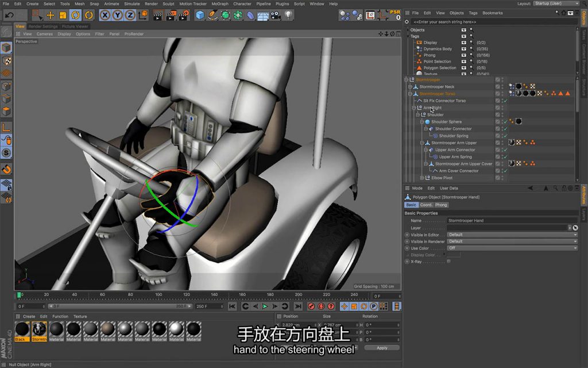Expand the Elbow Pivot node

pyautogui.click(x=422, y=178)
